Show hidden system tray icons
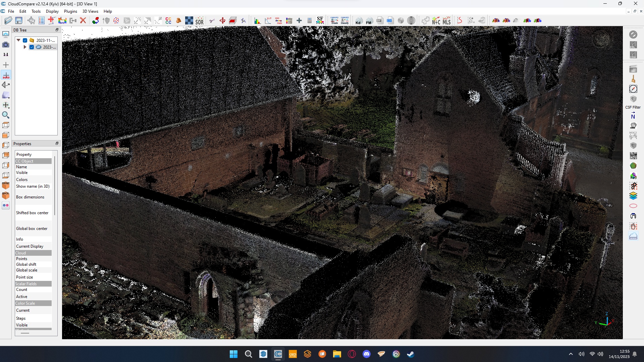 click(571, 354)
